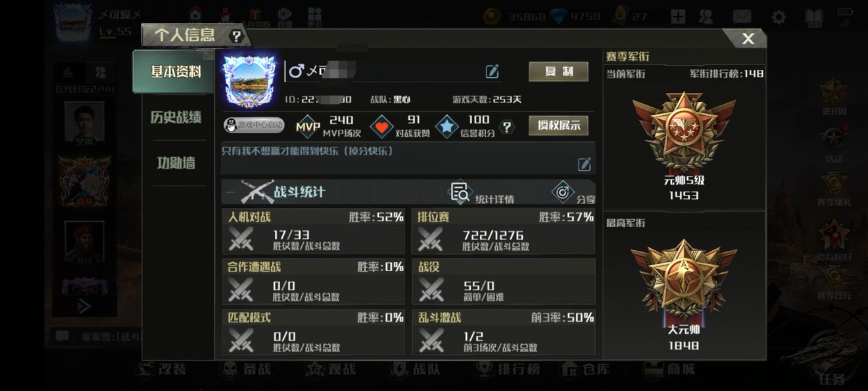
Task: Open the 功勋墙 tab
Action: click(x=176, y=163)
